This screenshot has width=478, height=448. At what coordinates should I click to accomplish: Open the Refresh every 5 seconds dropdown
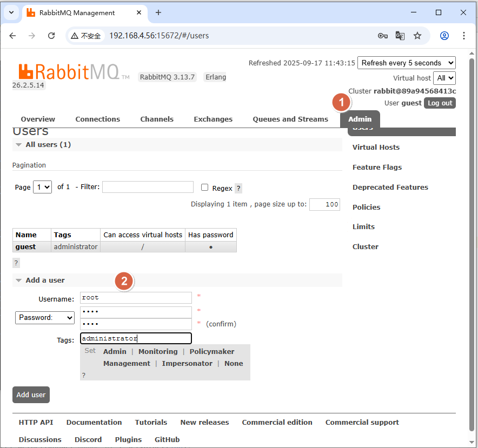407,63
